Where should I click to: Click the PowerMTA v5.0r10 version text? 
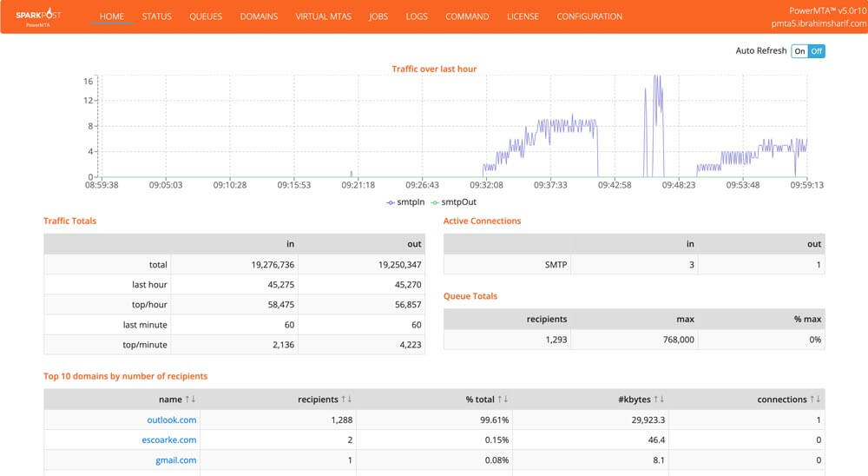[x=827, y=10]
